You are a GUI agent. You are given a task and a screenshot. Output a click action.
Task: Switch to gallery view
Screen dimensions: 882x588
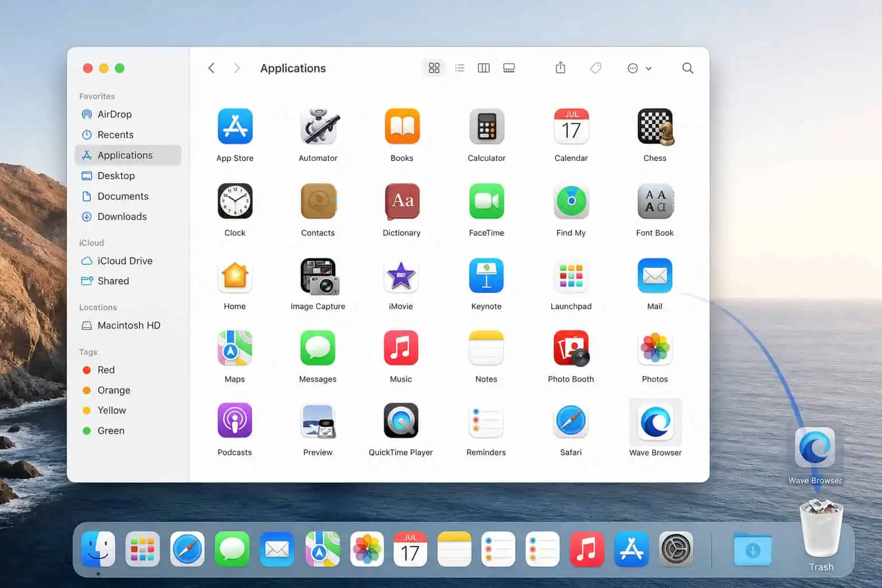(x=509, y=68)
